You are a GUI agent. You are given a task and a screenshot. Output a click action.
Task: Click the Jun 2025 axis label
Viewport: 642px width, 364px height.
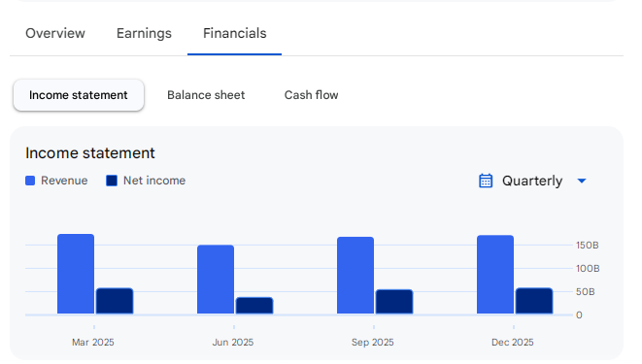pyautogui.click(x=233, y=343)
